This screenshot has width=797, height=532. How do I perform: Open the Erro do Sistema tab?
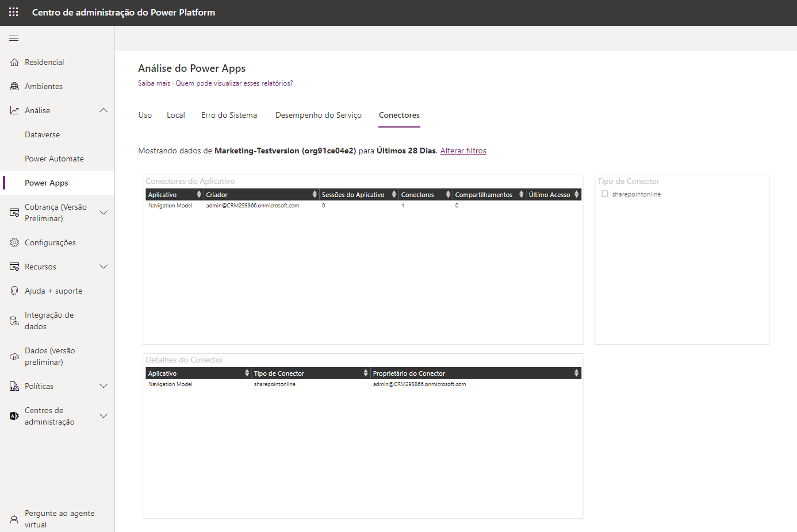coord(229,115)
